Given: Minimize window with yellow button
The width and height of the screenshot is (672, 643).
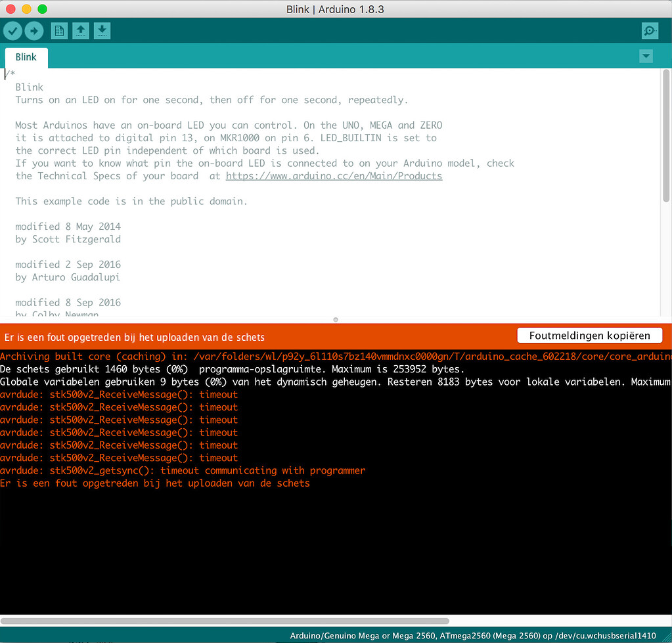Looking at the screenshot, I should (x=26, y=9).
